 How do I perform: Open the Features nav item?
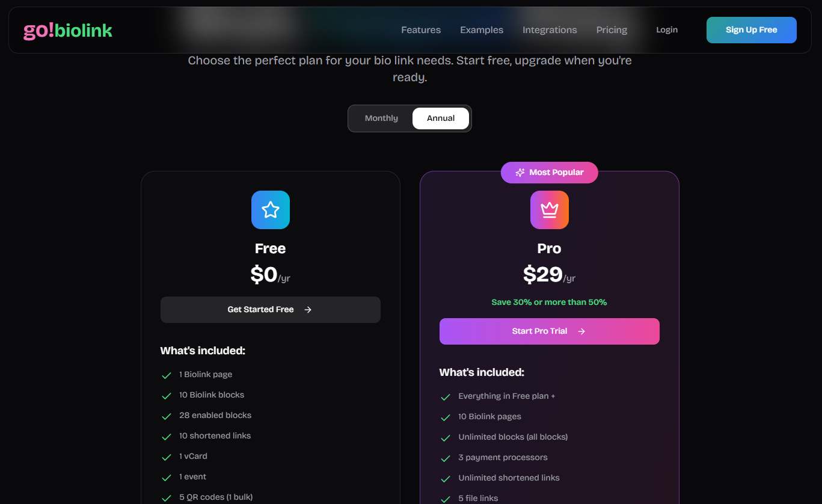click(421, 30)
